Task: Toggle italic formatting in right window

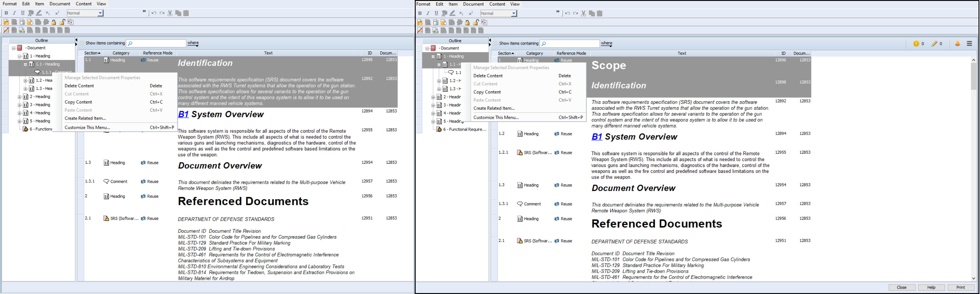Action: tap(428, 13)
